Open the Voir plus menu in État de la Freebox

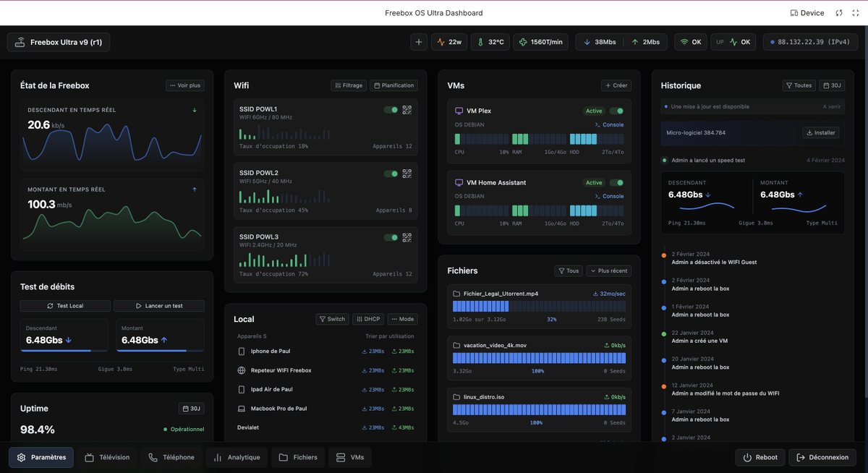click(x=185, y=85)
